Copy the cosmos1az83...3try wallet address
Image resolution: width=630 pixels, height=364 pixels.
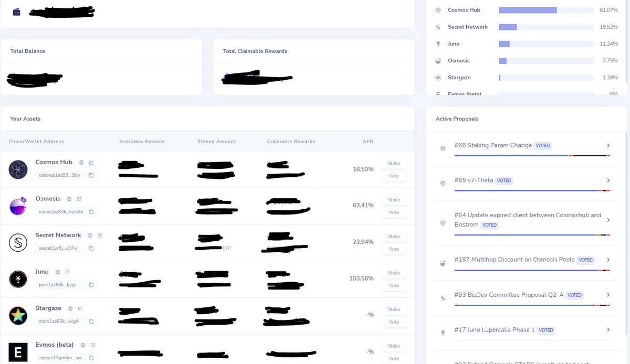coord(91,175)
